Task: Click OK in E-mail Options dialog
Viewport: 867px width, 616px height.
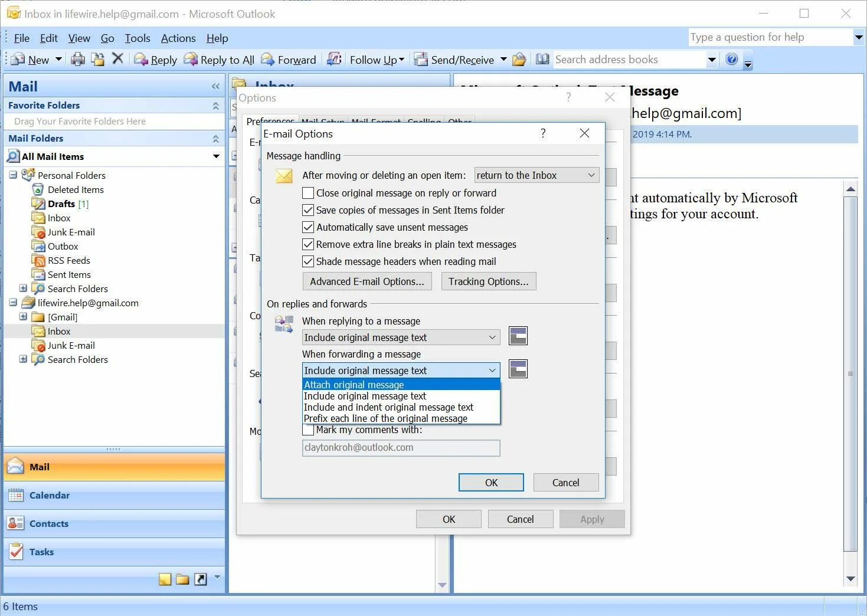Action: click(x=491, y=483)
